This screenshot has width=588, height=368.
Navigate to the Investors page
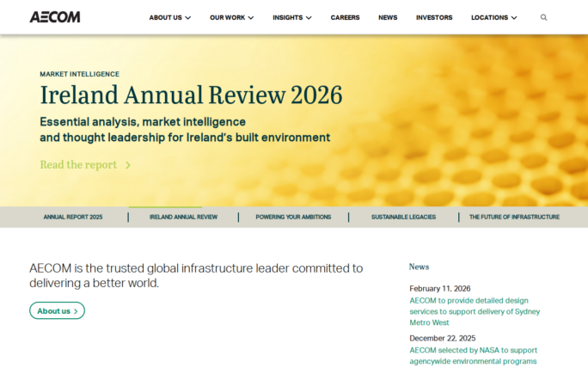click(x=434, y=17)
